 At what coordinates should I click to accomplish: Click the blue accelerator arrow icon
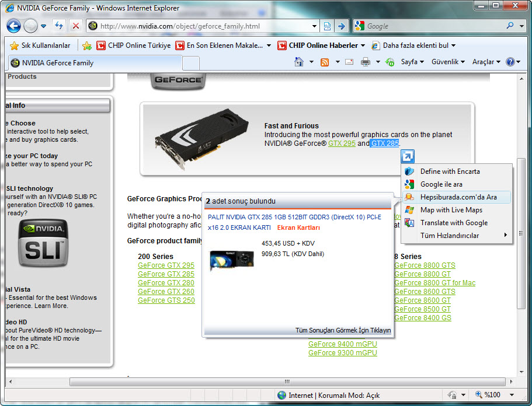(408, 156)
